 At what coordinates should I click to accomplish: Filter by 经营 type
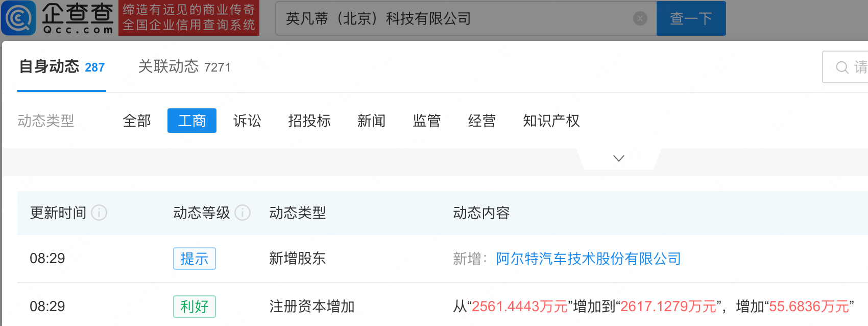click(x=482, y=121)
